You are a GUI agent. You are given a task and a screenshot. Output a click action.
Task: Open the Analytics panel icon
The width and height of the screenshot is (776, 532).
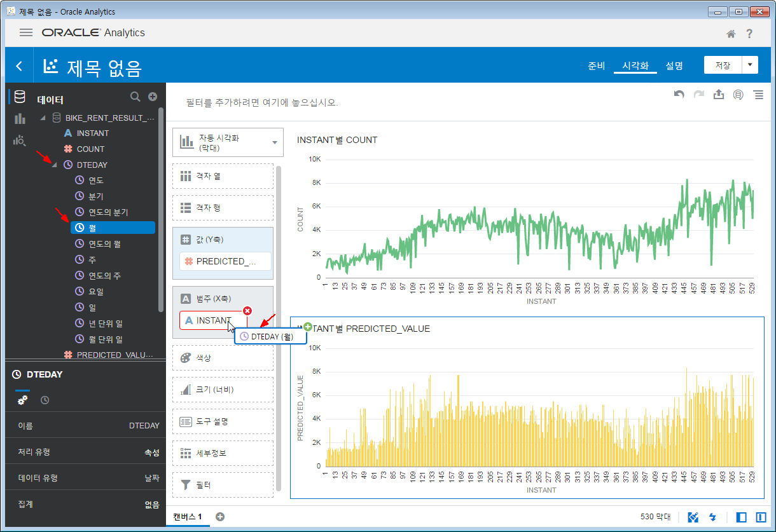click(x=20, y=140)
